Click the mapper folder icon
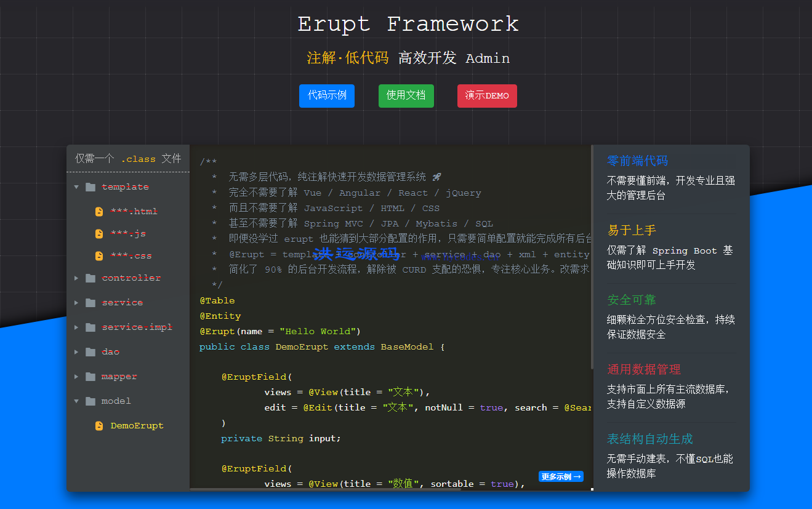This screenshot has height=509, width=812. 90,377
